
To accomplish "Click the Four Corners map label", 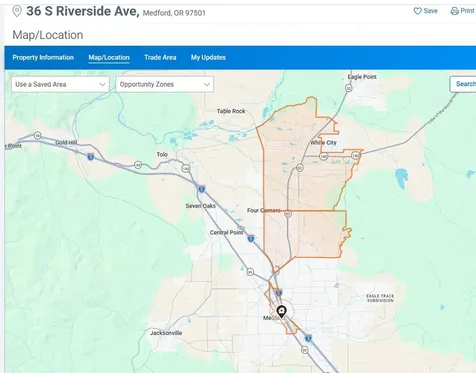I will point(264,210).
